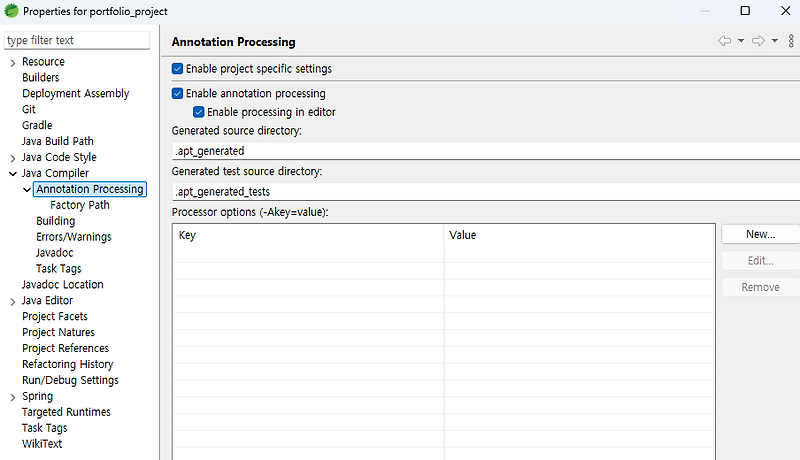
Task: Click the type filter text field
Action: coord(76,40)
